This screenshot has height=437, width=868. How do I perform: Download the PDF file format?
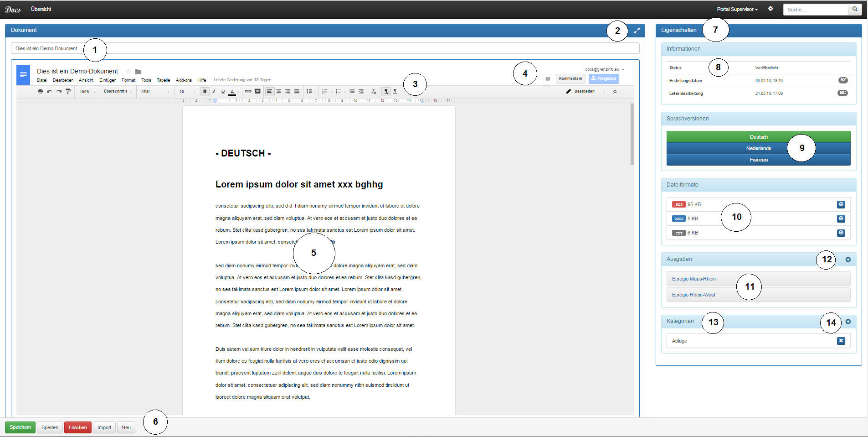pyautogui.click(x=841, y=205)
